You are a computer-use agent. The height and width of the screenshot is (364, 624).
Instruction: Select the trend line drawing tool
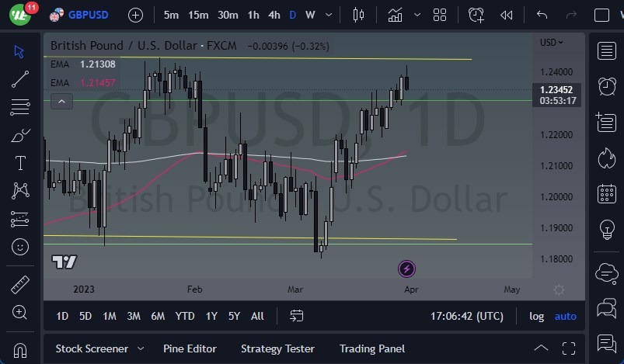pos(20,78)
